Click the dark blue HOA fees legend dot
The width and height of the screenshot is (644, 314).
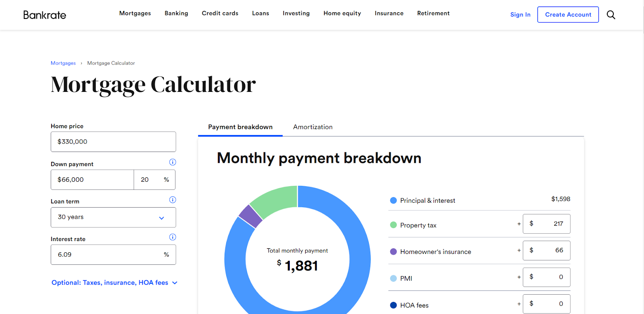394,305
